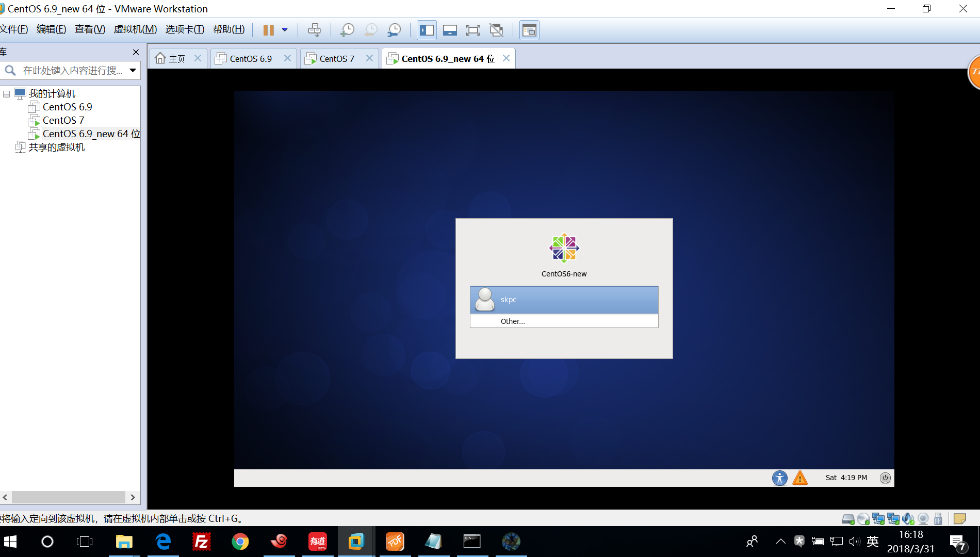Toggle the console view button
This screenshot has height=557, width=980.
pos(529,30)
